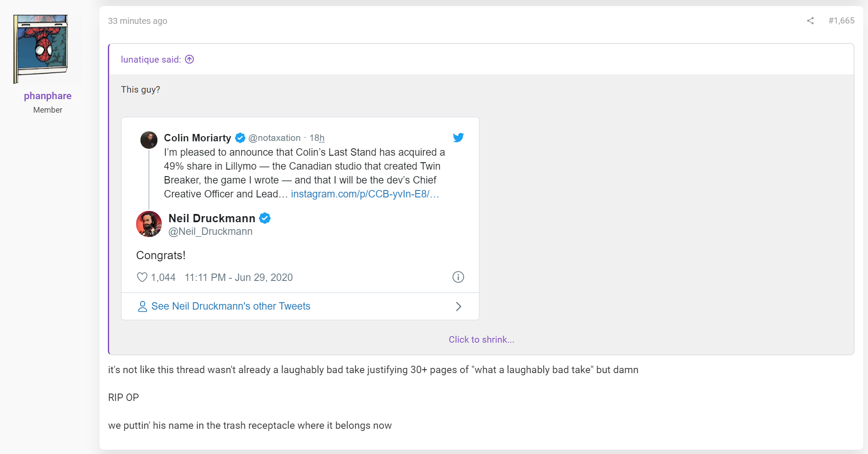Click the up-arrow icon next to 'lunatique said'
Screen dimensions: 868x454
[x=190, y=60]
